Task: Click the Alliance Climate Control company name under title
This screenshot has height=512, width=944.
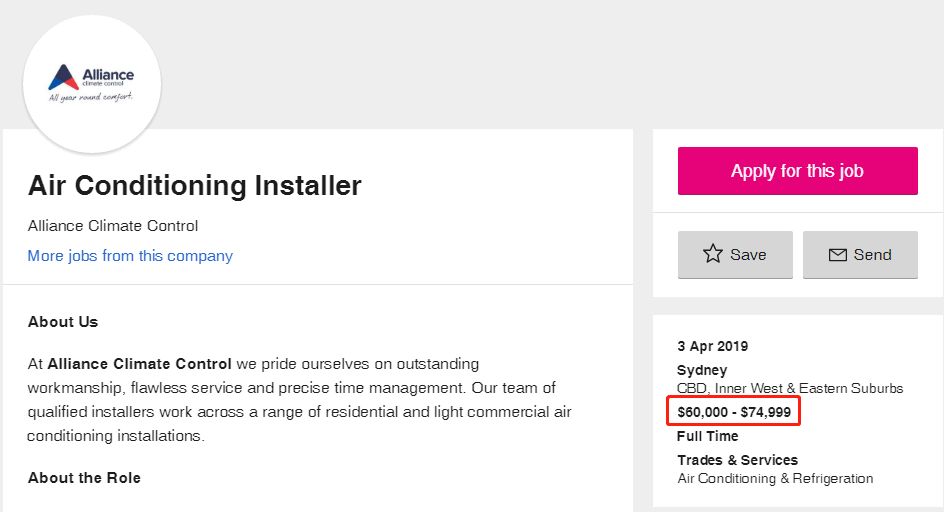Action: (113, 226)
